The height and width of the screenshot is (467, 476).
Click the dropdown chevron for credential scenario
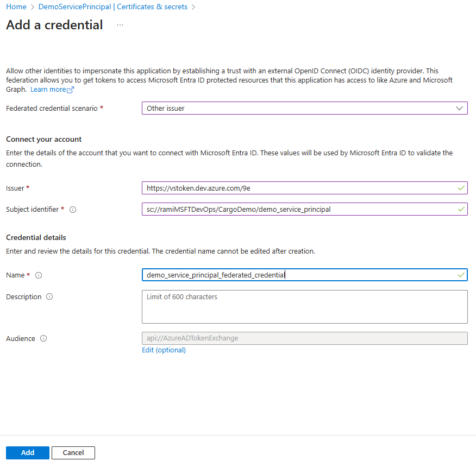(x=459, y=108)
